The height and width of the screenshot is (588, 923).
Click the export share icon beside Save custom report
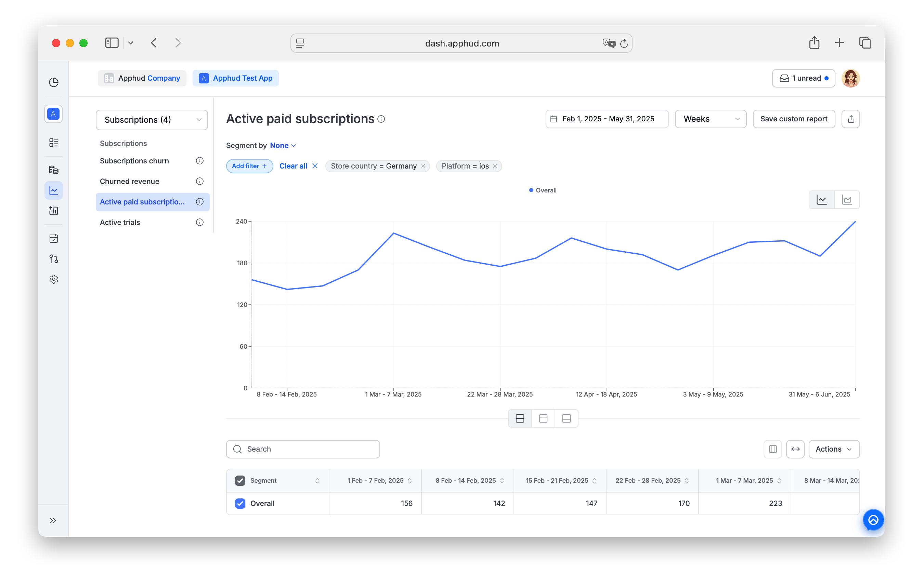[x=850, y=119]
